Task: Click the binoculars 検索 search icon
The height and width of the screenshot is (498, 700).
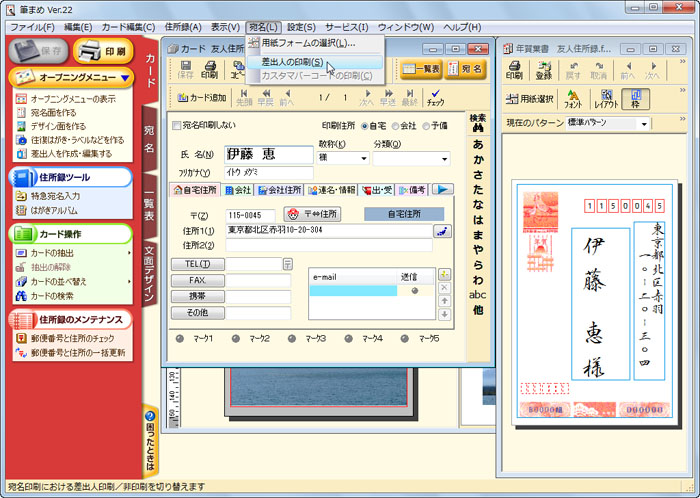Action: click(x=478, y=124)
